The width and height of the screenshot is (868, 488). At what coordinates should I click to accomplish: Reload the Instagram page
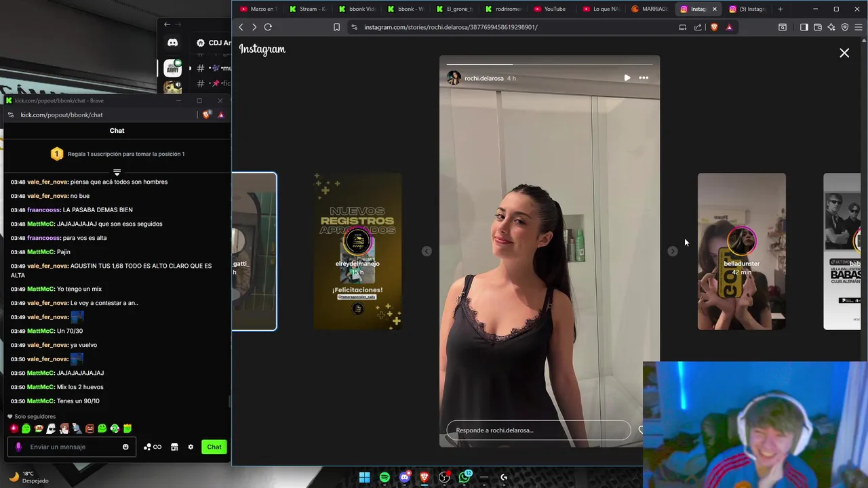268,27
